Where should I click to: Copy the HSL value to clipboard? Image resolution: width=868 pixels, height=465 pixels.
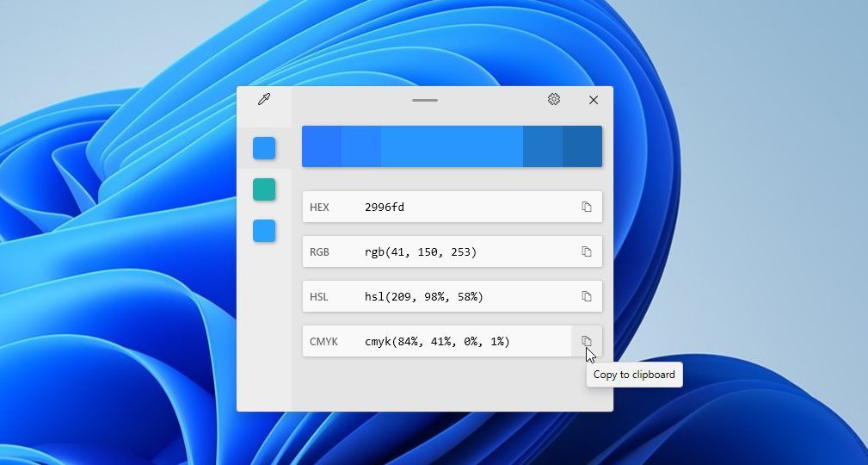[x=587, y=296]
